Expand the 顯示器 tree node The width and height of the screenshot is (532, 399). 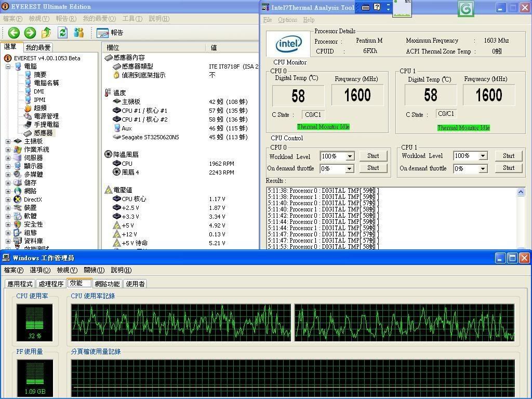click(x=8, y=166)
